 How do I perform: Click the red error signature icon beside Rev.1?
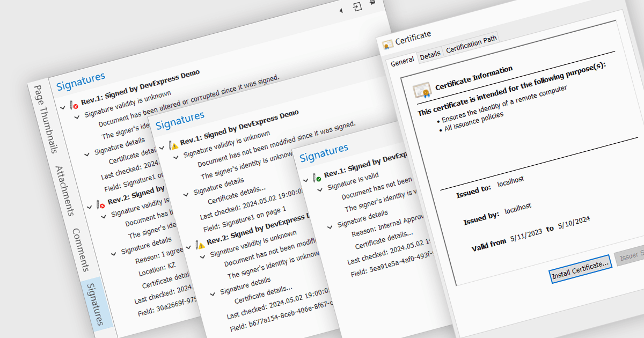74,106
